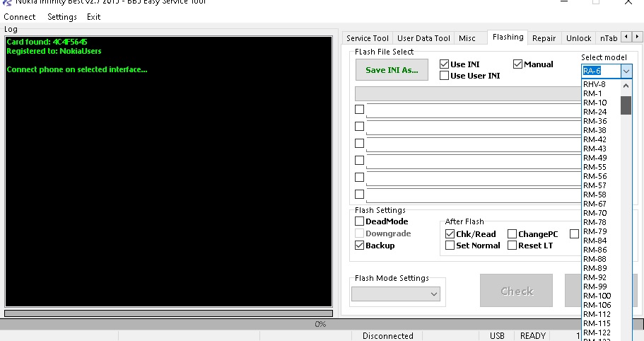Choose model RM-84

(602, 241)
